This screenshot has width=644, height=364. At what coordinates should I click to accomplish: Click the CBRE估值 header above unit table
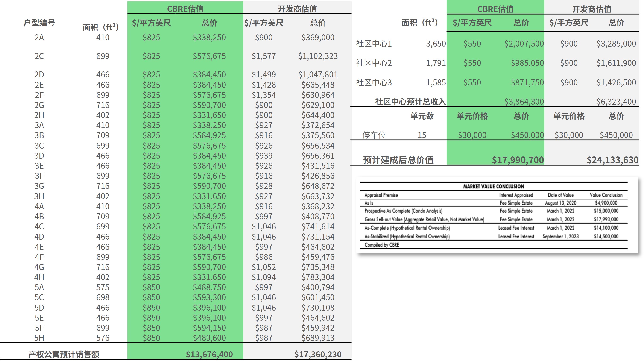click(x=185, y=9)
